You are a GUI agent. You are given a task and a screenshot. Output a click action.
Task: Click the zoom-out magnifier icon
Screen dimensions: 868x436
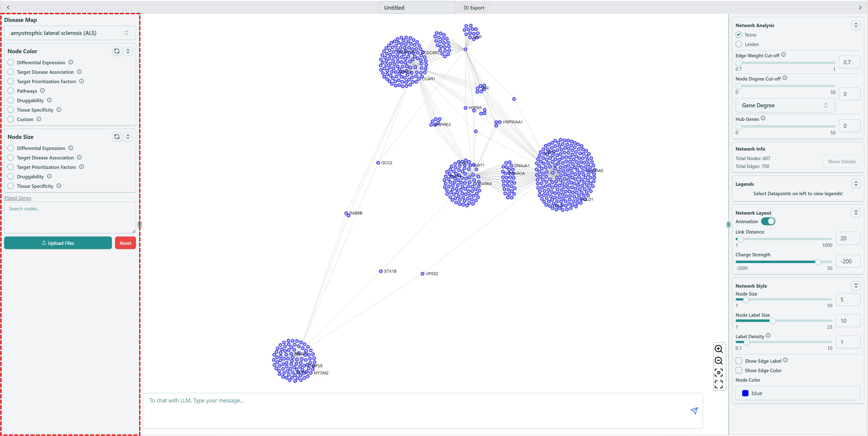point(719,361)
